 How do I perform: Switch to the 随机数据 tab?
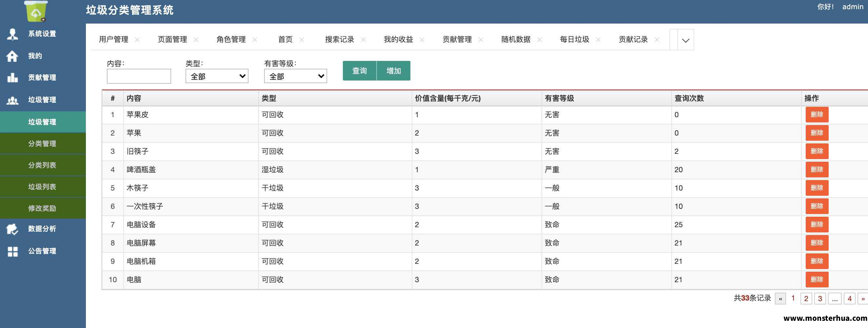point(516,40)
